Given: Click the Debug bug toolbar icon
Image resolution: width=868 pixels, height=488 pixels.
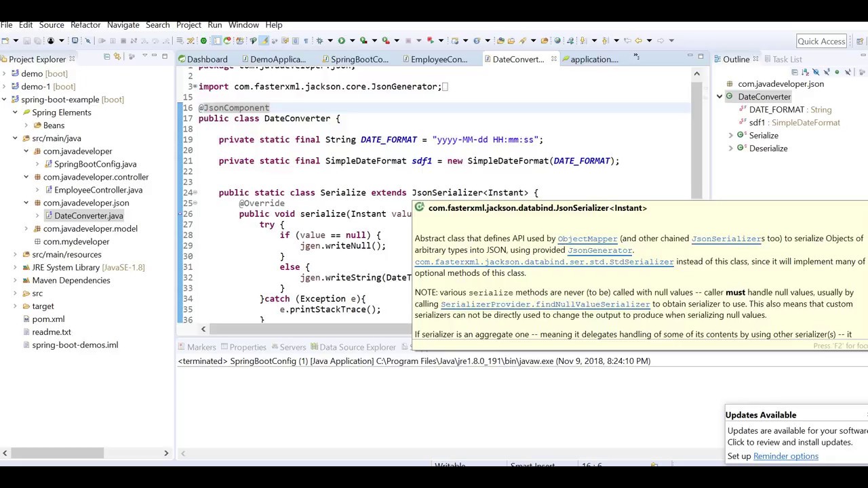Looking at the screenshot, I should pyautogui.click(x=319, y=41).
